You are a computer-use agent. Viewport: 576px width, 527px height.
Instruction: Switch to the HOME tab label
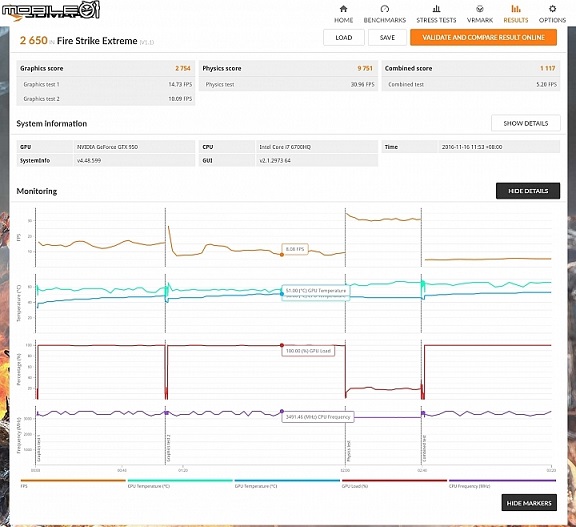click(x=343, y=20)
